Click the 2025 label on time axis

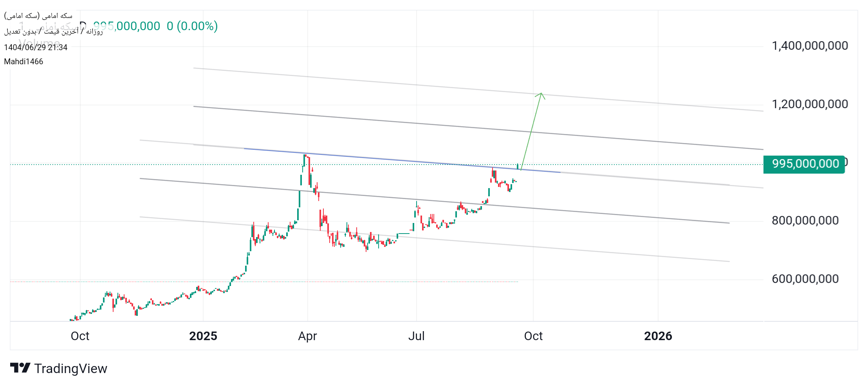point(203,336)
